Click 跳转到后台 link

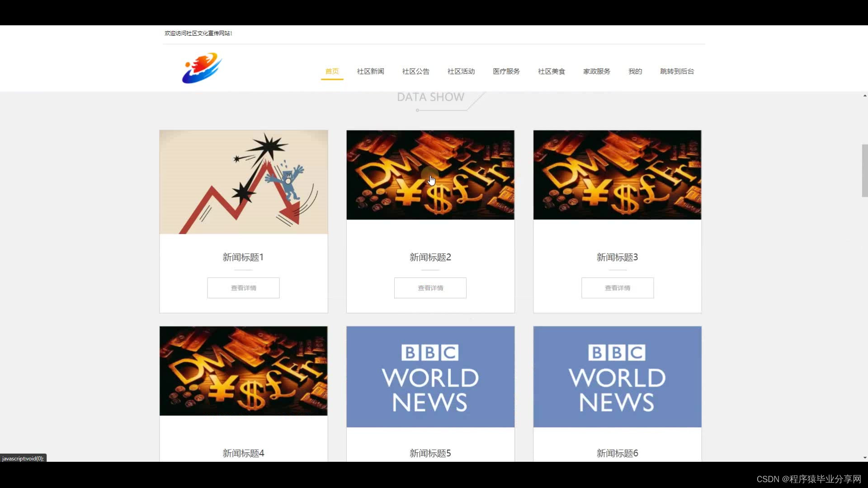tap(677, 71)
